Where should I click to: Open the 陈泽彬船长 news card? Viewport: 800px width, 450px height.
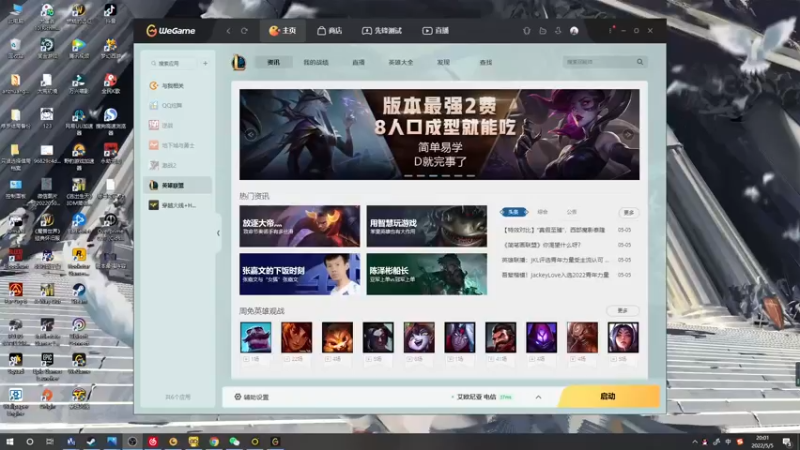coord(427,274)
